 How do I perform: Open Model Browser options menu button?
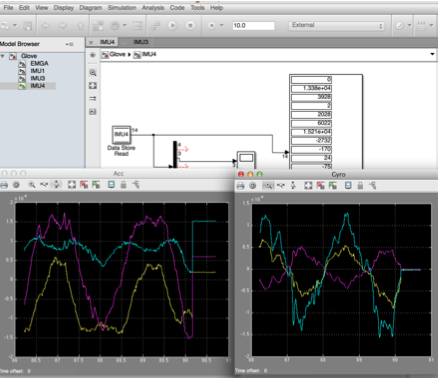[69, 44]
